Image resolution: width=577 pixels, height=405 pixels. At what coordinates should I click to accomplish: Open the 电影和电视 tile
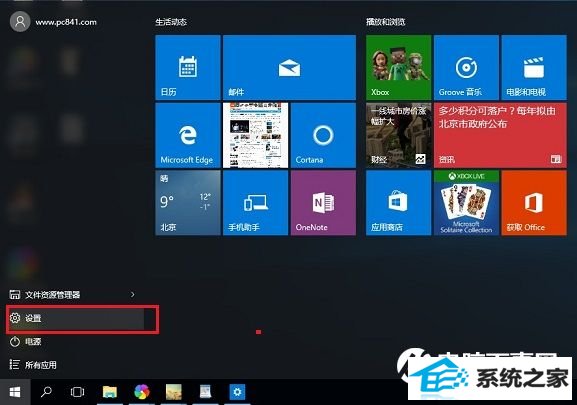[x=534, y=67]
